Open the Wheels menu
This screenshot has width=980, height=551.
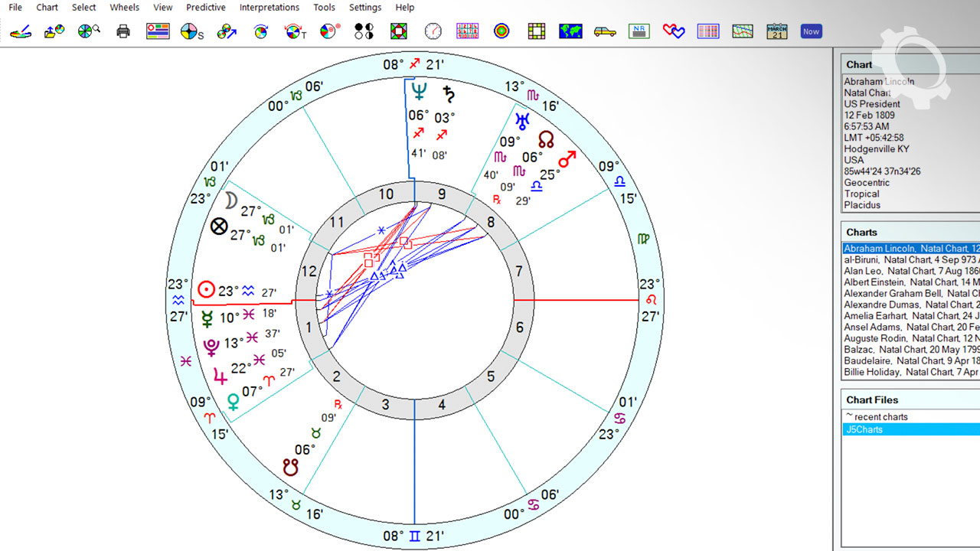(x=124, y=8)
